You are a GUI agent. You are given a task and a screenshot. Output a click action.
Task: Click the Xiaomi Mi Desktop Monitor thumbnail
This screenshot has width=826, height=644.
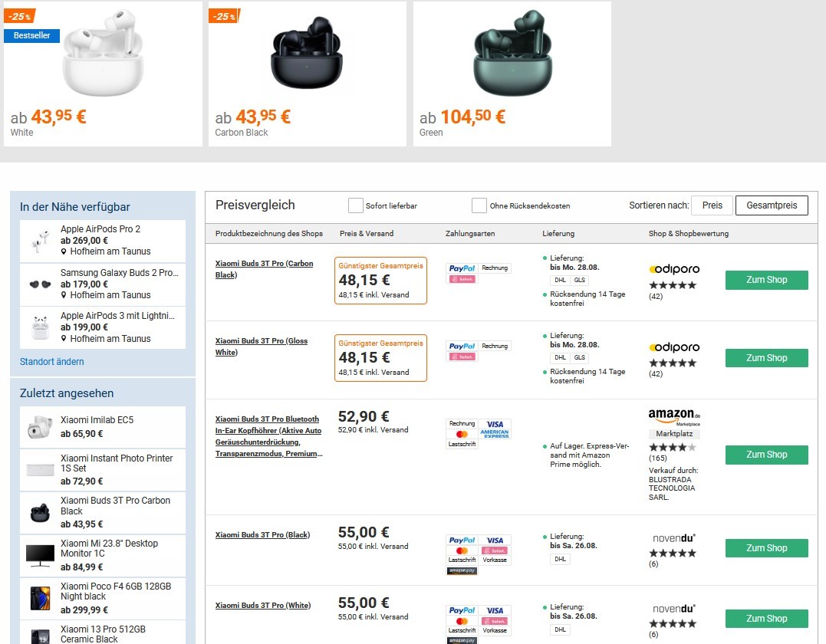40,556
